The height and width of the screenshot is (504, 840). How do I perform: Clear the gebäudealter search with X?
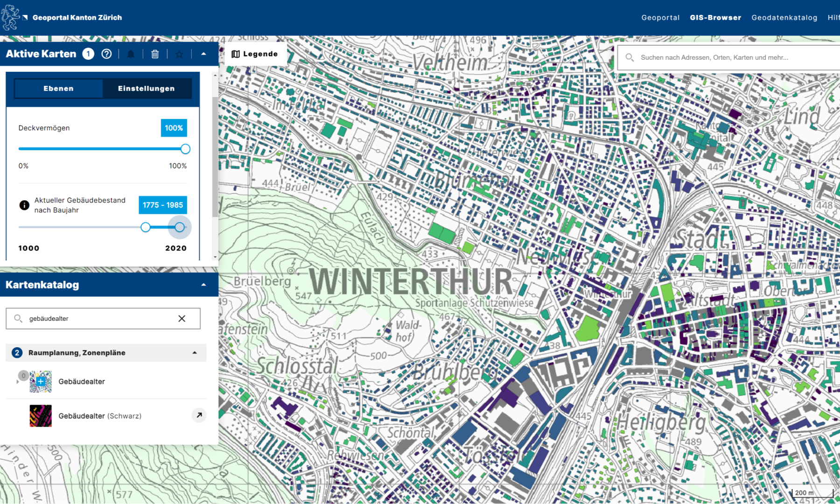(182, 318)
